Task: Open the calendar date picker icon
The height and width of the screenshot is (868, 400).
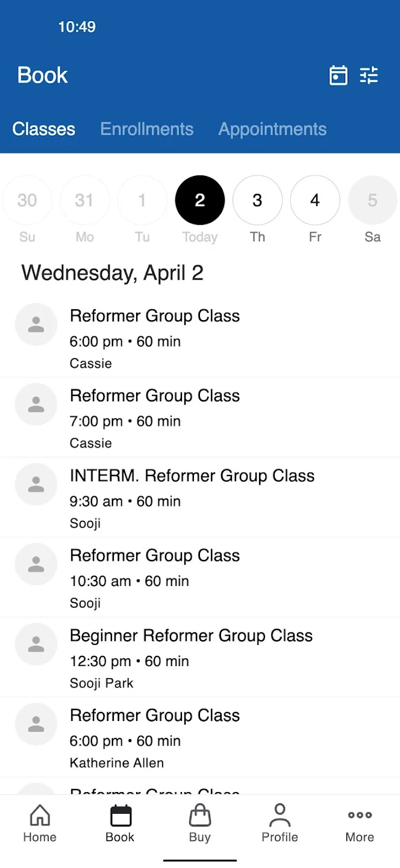Action: [339, 75]
